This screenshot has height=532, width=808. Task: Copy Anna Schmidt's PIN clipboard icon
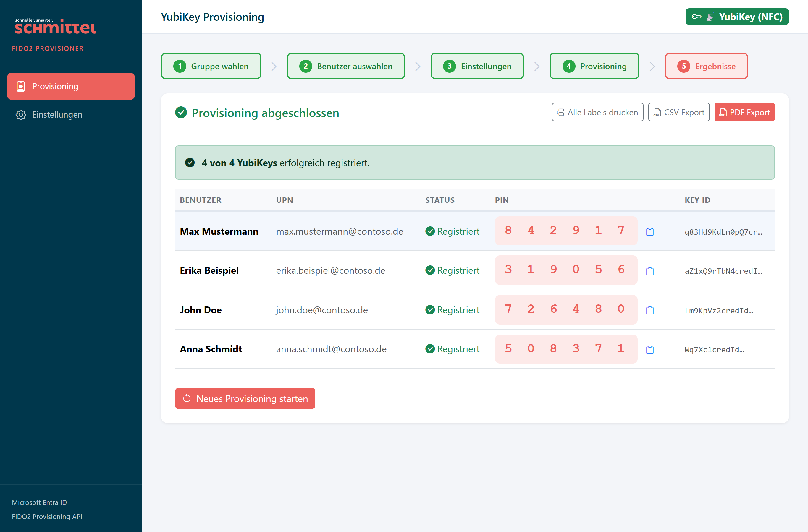coord(650,349)
